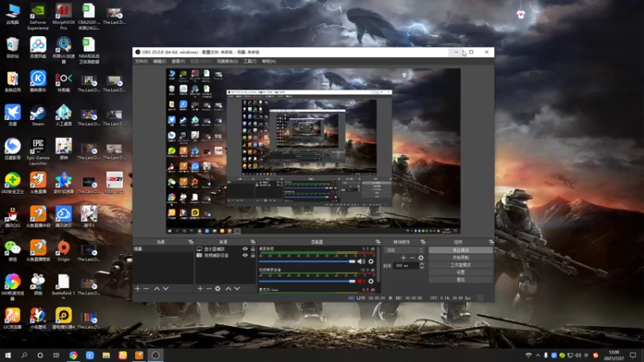Open the Scene Collection (S) menu in OBS
Image resolution: width=644 pixels, height=362 pixels.
pos(228,61)
